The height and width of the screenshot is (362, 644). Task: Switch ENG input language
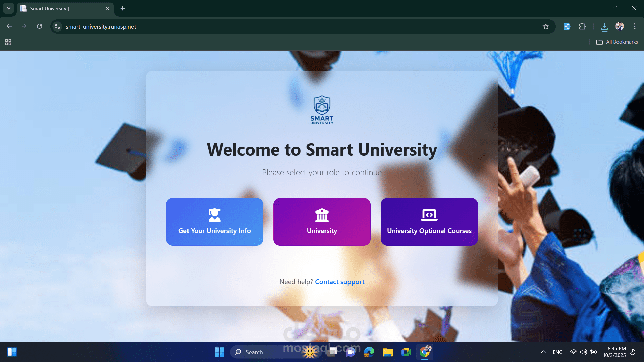(x=558, y=352)
